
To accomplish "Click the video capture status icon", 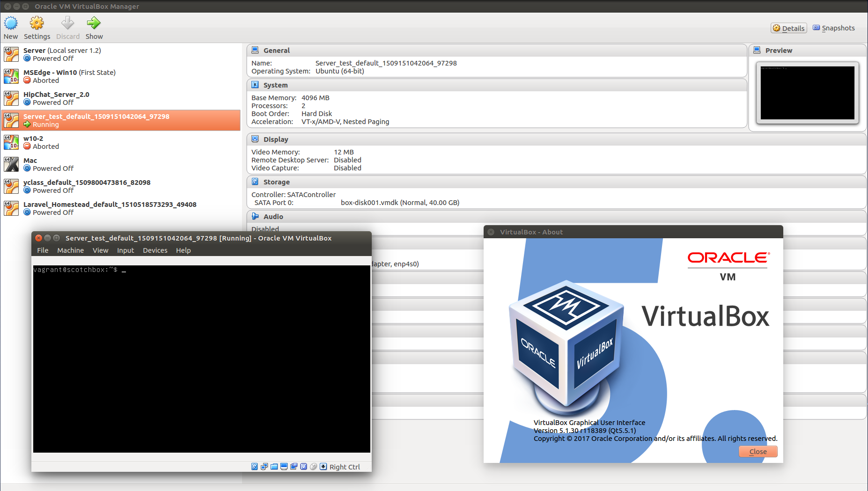I will 294,466.
